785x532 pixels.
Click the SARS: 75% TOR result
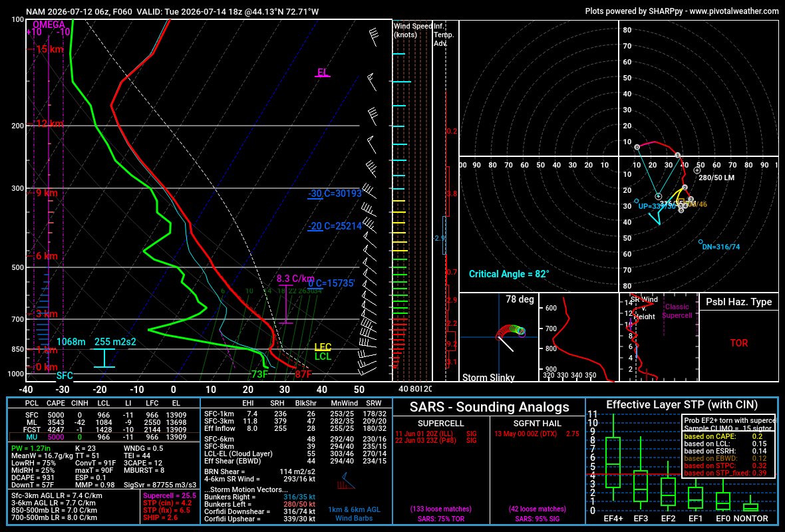440,519
